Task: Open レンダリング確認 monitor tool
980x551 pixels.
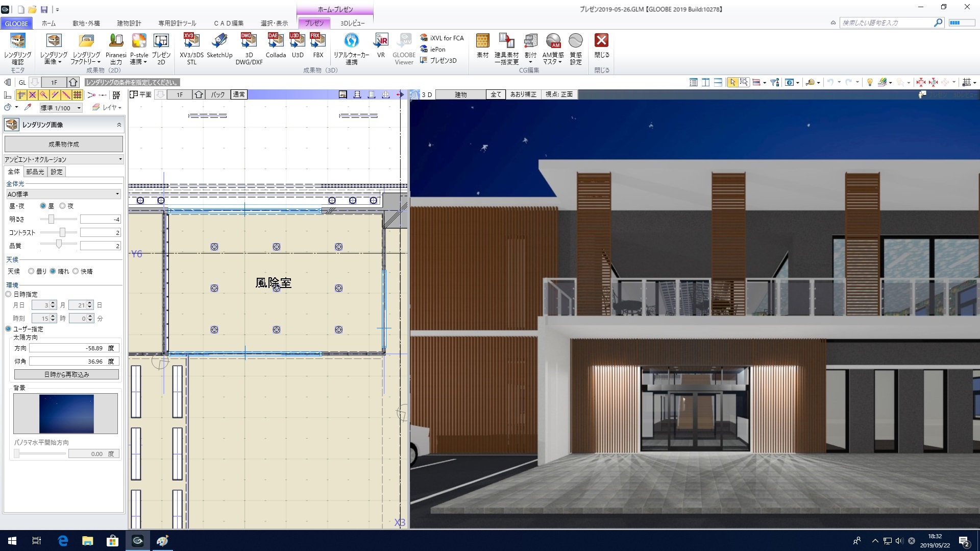Action: [x=17, y=49]
